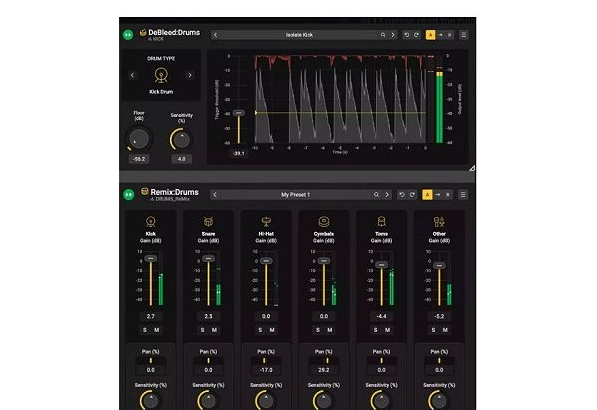Screen dimensions: 597x410
Task: Go to previous preset in Remix:Drums
Action: click(x=215, y=195)
